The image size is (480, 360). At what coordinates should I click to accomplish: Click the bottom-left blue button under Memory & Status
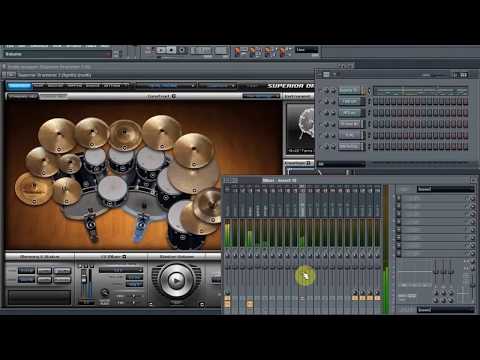coord(26,279)
